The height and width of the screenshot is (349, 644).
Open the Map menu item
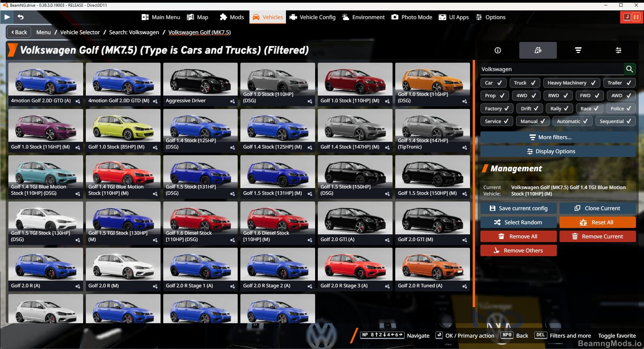coord(198,17)
